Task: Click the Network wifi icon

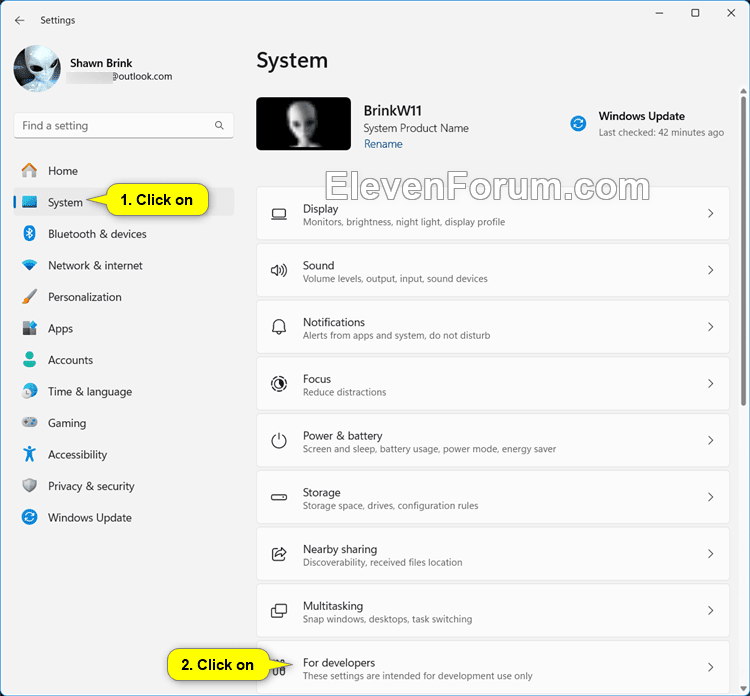Action: tap(29, 265)
